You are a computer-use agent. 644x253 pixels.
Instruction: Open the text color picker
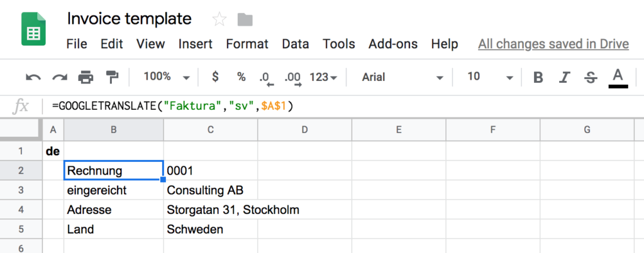(x=618, y=78)
